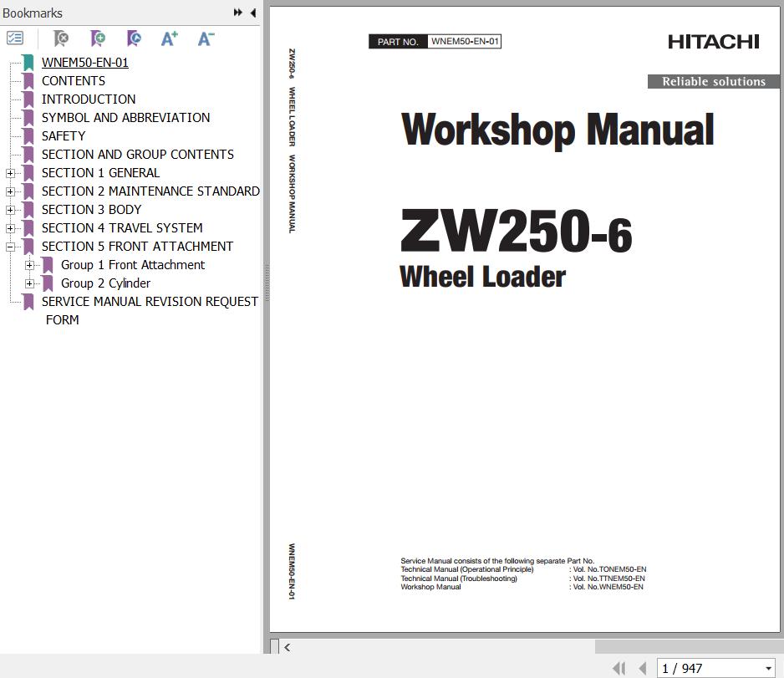Image resolution: width=784 pixels, height=678 pixels.
Task: Click Technical Manual (Troubleshooting) line
Action: click(x=459, y=579)
